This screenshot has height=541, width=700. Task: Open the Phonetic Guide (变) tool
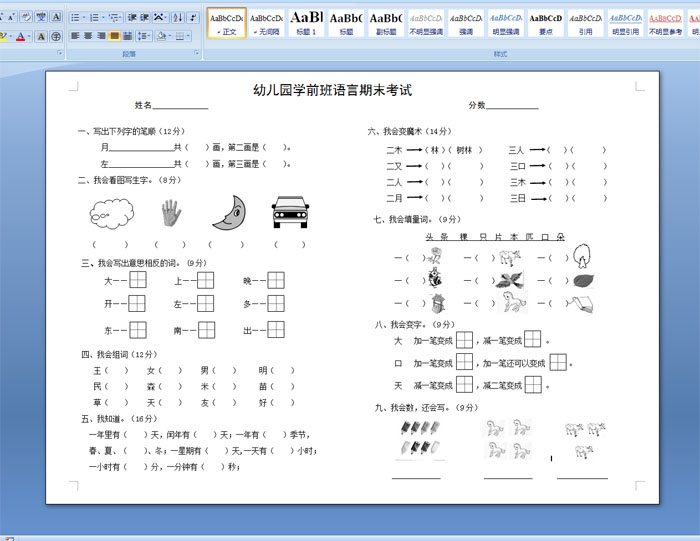click(x=42, y=17)
